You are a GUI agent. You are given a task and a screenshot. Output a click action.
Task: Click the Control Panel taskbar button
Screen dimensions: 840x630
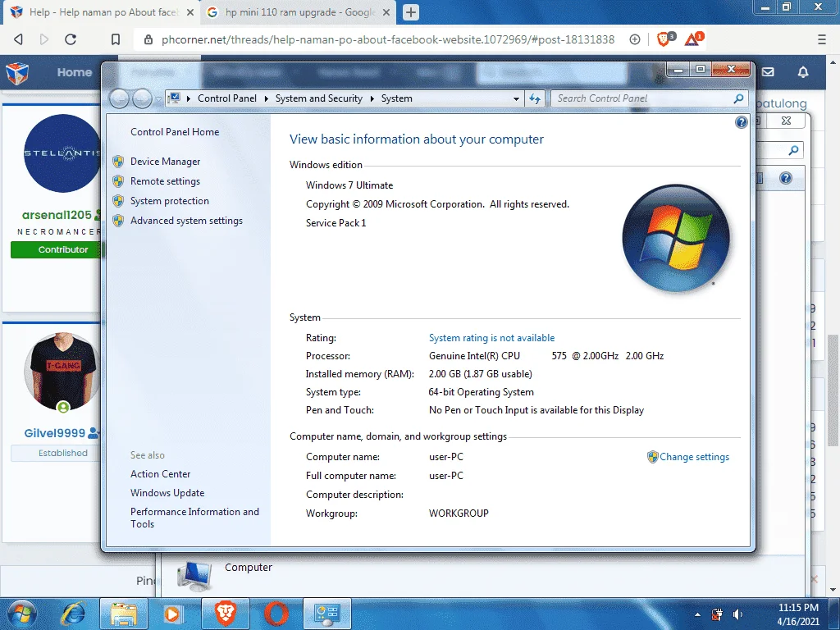coord(327,614)
